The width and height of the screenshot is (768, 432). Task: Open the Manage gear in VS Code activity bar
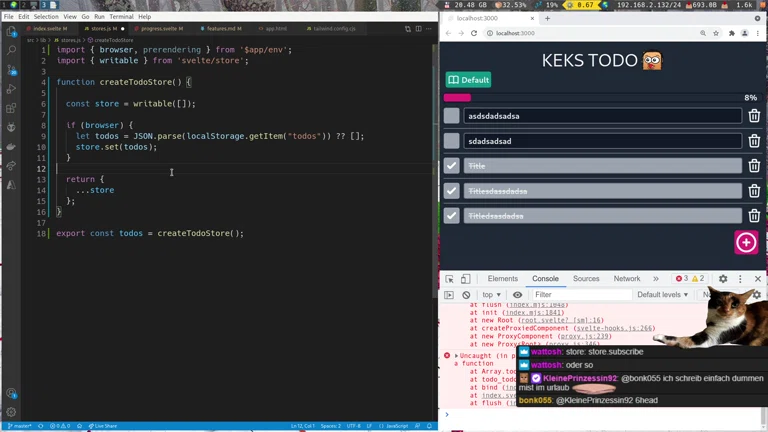tap(11, 412)
